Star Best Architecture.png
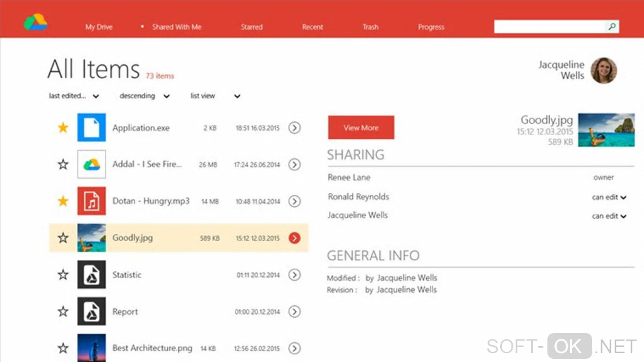644x362 pixels. (63, 348)
